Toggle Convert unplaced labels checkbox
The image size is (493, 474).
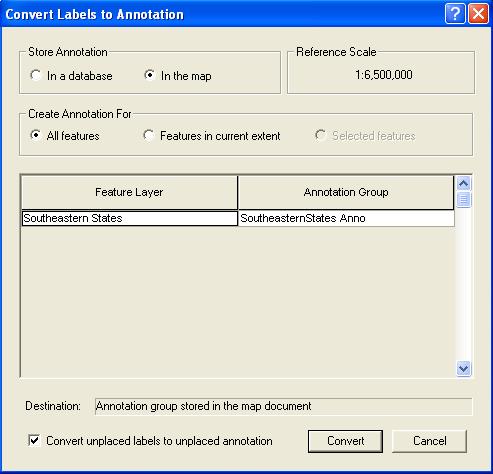pyautogui.click(x=34, y=440)
